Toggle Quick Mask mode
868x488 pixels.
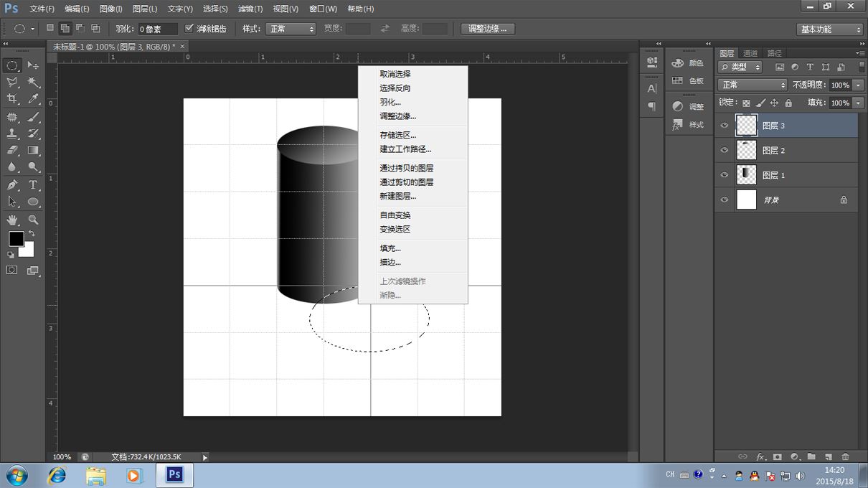tap(12, 271)
